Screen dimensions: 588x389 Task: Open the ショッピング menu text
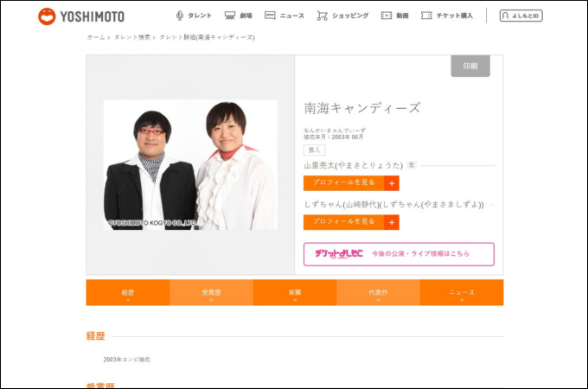[x=350, y=16]
